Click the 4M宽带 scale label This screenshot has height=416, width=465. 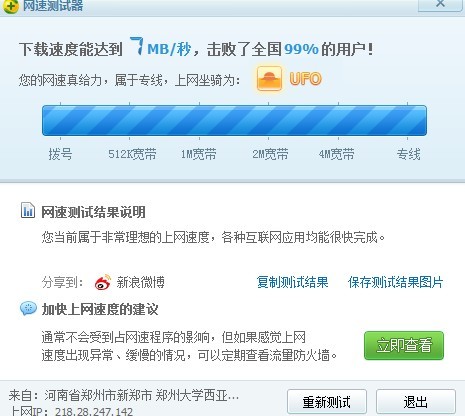coord(336,154)
